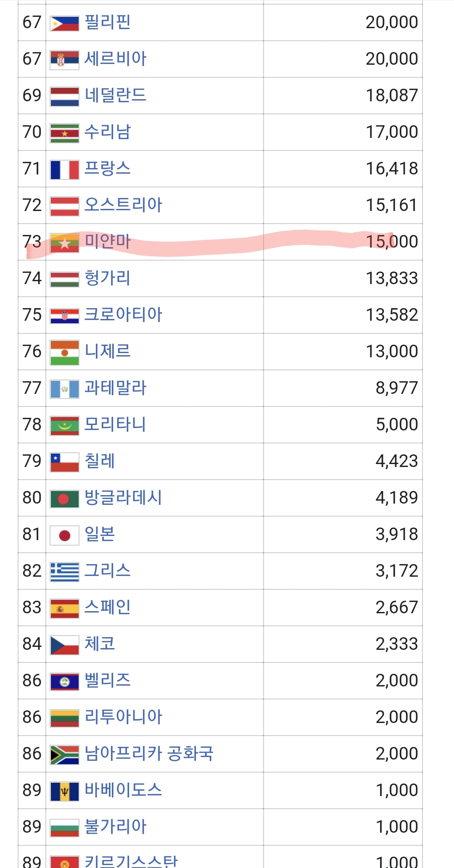The image size is (454, 868).
Task: Click the value 13,833 for 헝가리
Action: [x=392, y=278]
